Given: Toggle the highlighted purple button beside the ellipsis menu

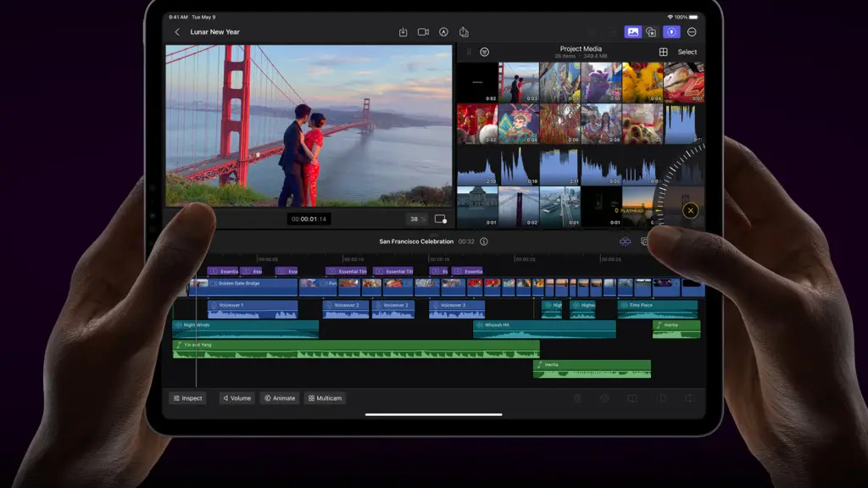Looking at the screenshot, I should [671, 32].
